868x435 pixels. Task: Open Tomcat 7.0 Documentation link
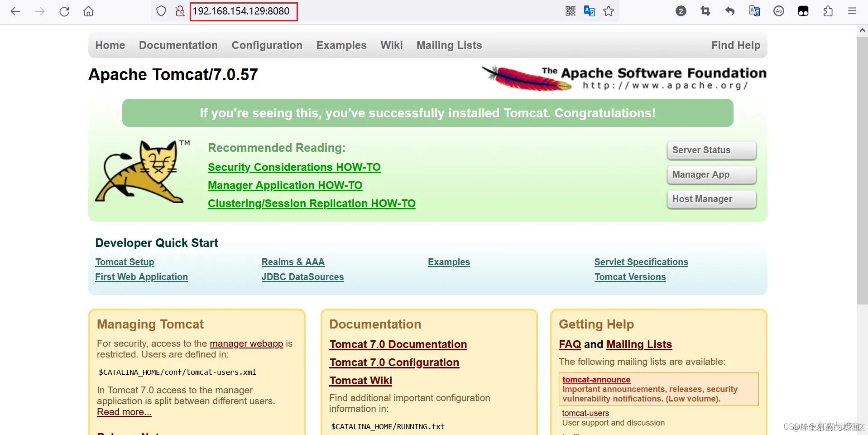pos(398,344)
